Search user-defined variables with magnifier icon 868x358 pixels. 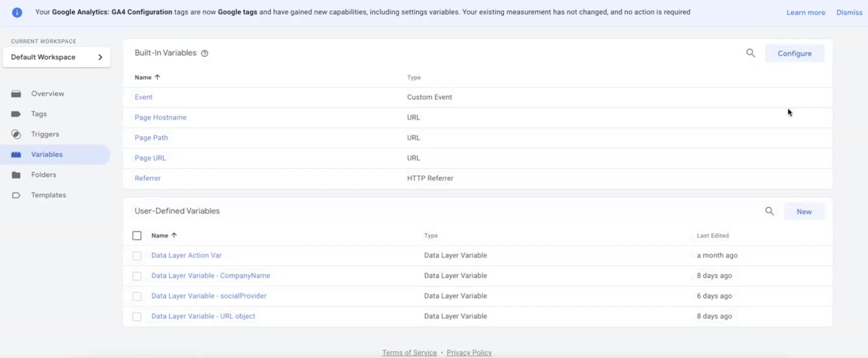coord(769,211)
